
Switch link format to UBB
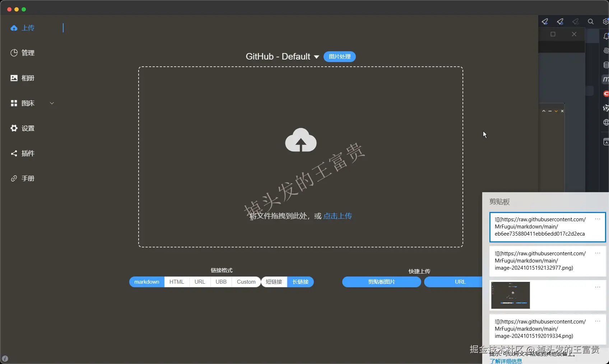(221, 282)
